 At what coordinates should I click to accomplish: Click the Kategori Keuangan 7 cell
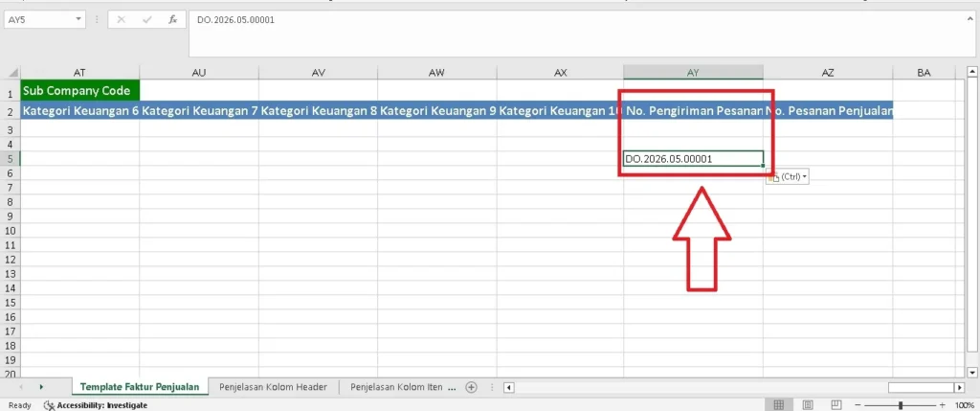coord(199,111)
